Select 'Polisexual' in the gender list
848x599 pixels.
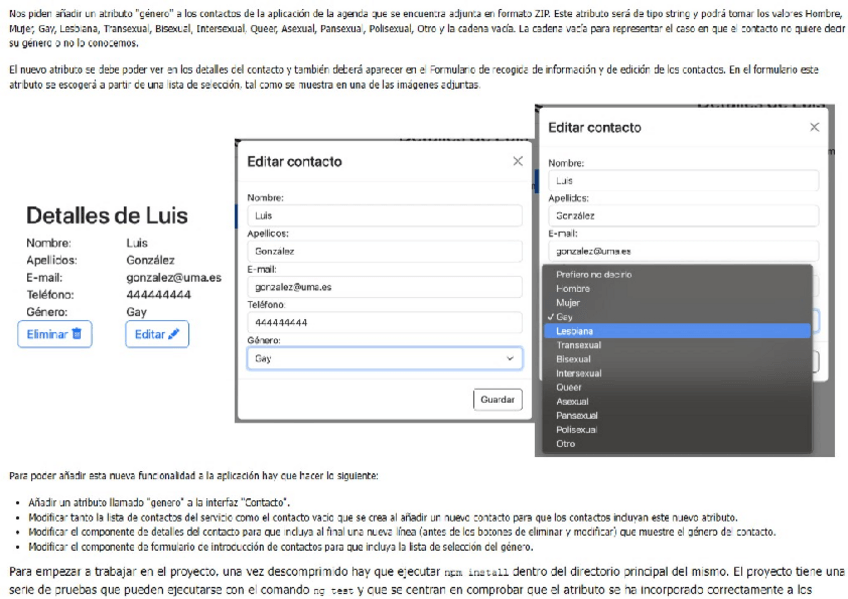pos(677,429)
